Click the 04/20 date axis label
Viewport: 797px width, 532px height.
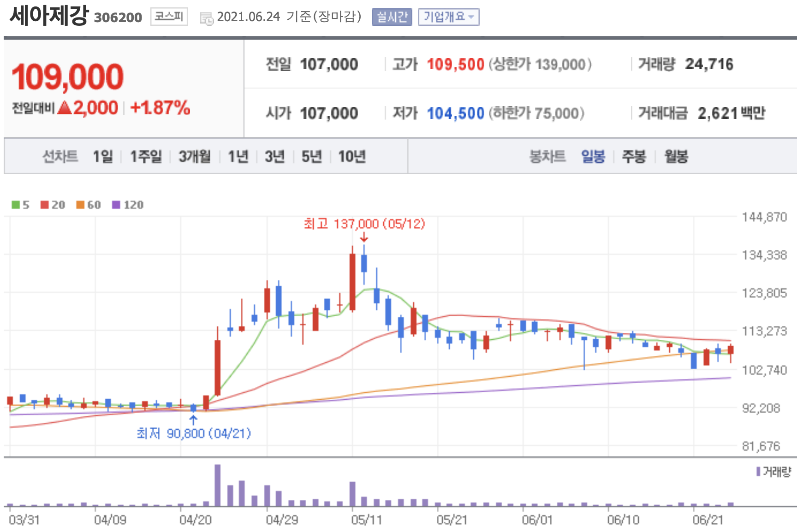tap(196, 520)
